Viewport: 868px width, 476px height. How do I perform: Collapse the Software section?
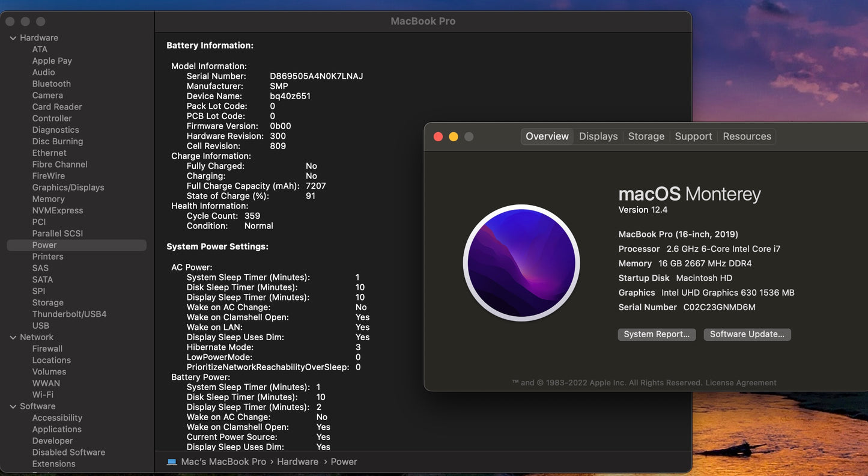[x=13, y=406]
